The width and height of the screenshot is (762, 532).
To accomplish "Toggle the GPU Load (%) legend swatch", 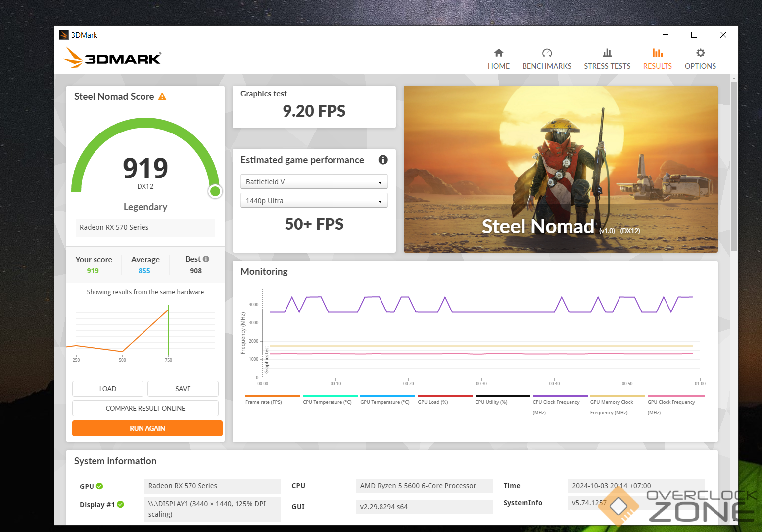I will 445,396.
